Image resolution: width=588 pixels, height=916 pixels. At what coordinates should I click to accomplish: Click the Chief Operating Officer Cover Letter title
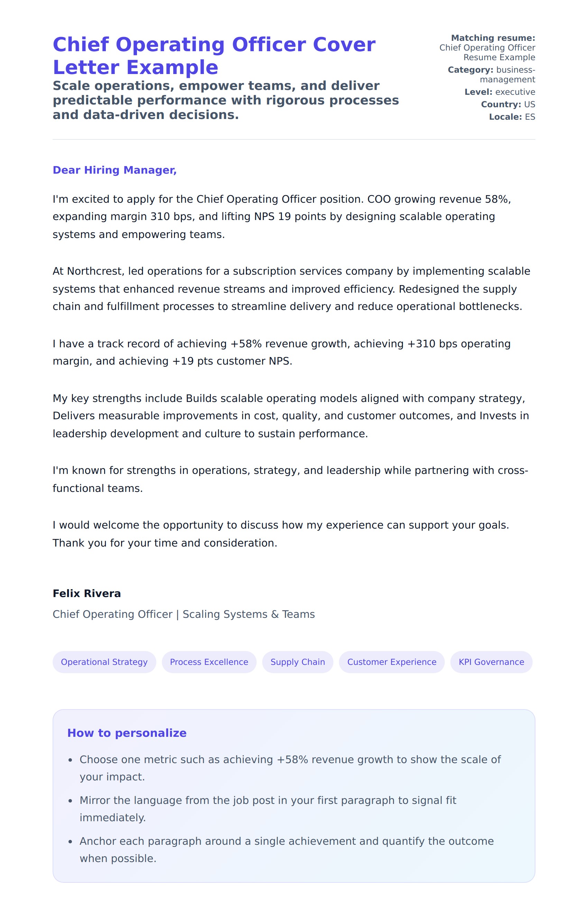point(214,56)
